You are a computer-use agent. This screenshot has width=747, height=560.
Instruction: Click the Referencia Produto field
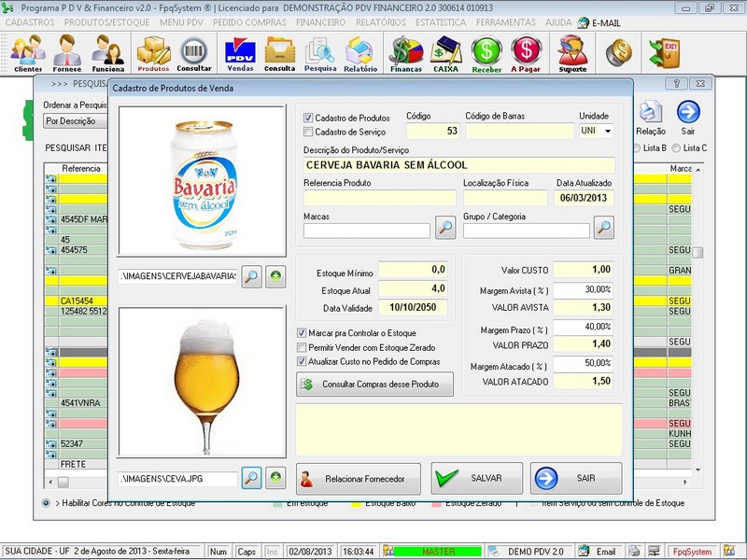click(380, 198)
